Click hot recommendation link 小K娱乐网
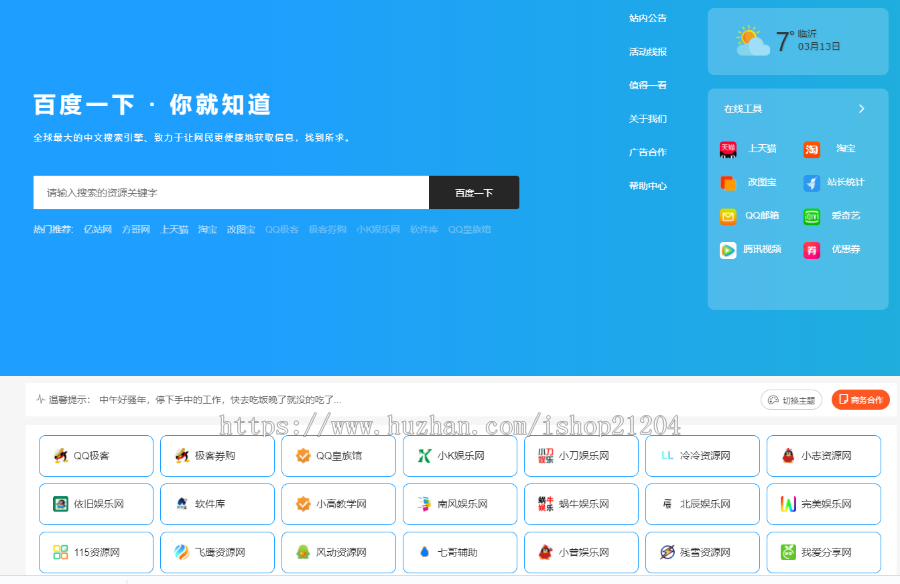 pyautogui.click(x=378, y=230)
